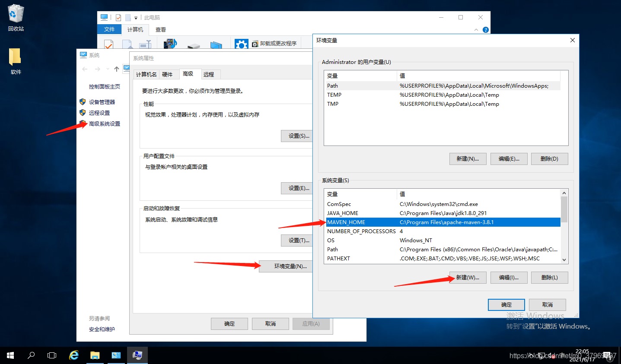Click 删除(L) for system variables
This screenshot has width=621, height=364.
[549, 278]
